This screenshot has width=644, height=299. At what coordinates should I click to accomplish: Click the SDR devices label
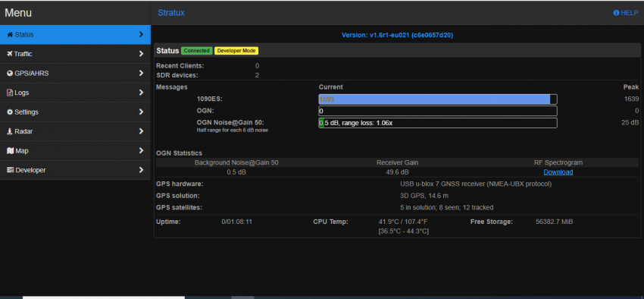click(177, 75)
